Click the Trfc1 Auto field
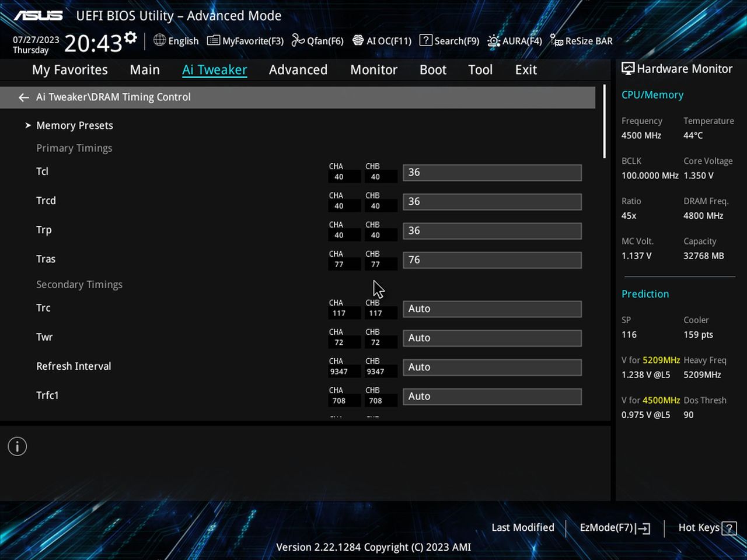 coord(492,397)
